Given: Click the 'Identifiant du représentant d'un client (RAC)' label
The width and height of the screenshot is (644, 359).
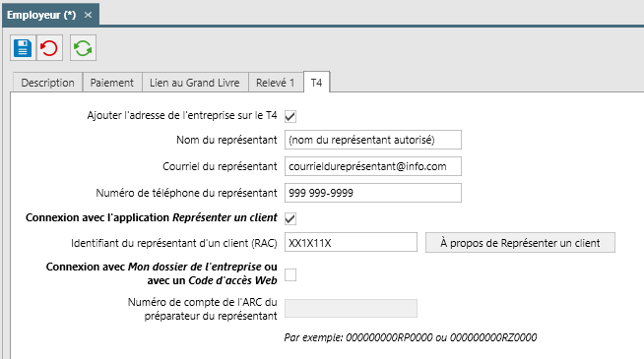Looking at the screenshot, I should tap(174, 243).
